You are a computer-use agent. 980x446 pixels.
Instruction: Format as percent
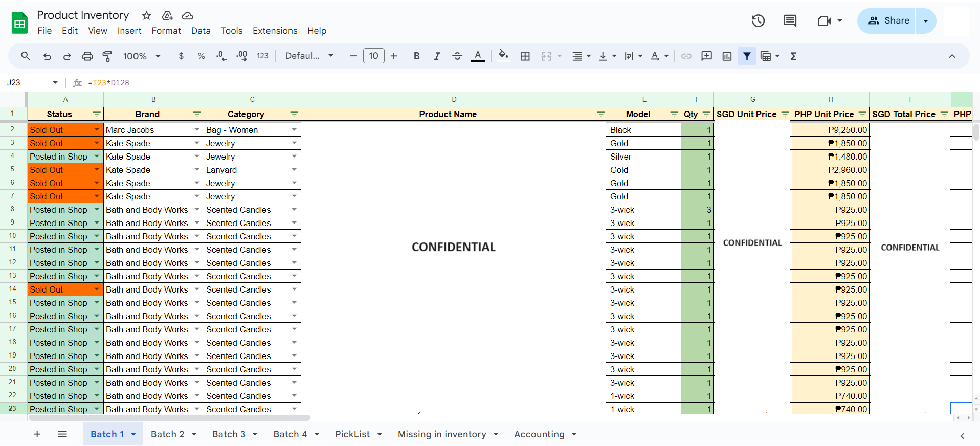click(202, 56)
